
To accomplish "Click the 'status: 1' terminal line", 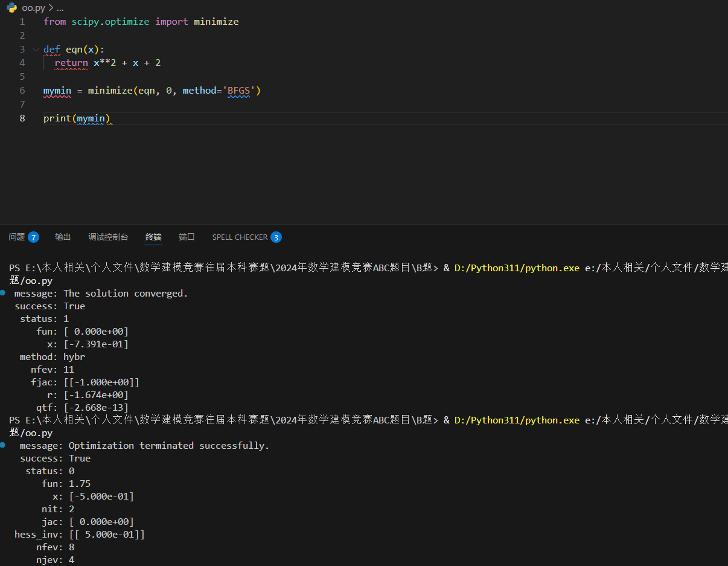I will tap(45, 319).
